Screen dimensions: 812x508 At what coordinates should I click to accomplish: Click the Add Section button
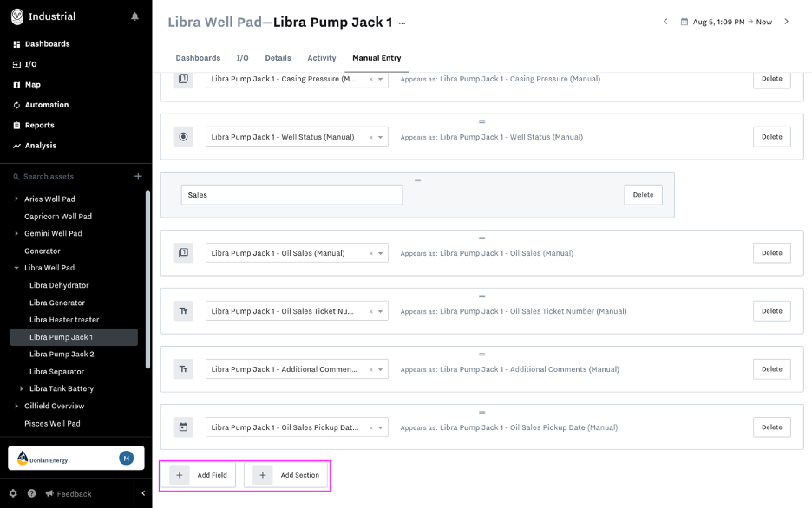pos(286,475)
